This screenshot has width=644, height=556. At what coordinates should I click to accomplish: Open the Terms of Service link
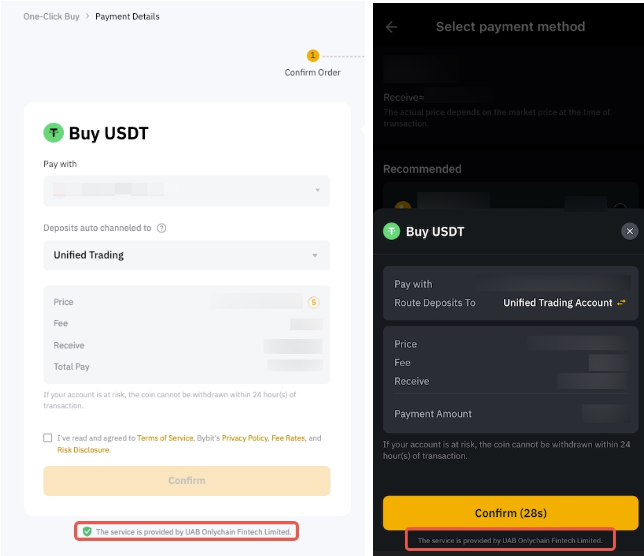pyautogui.click(x=165, y=438)
